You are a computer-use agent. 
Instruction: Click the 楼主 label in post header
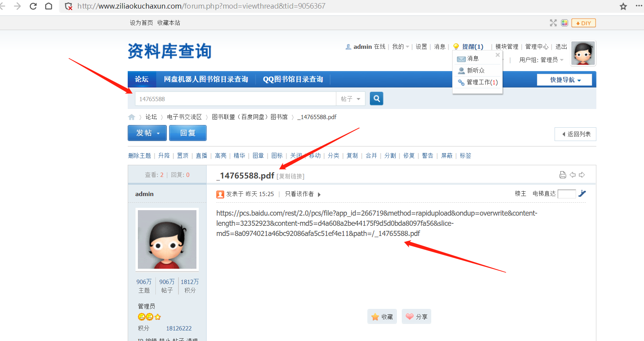point(520,193)
